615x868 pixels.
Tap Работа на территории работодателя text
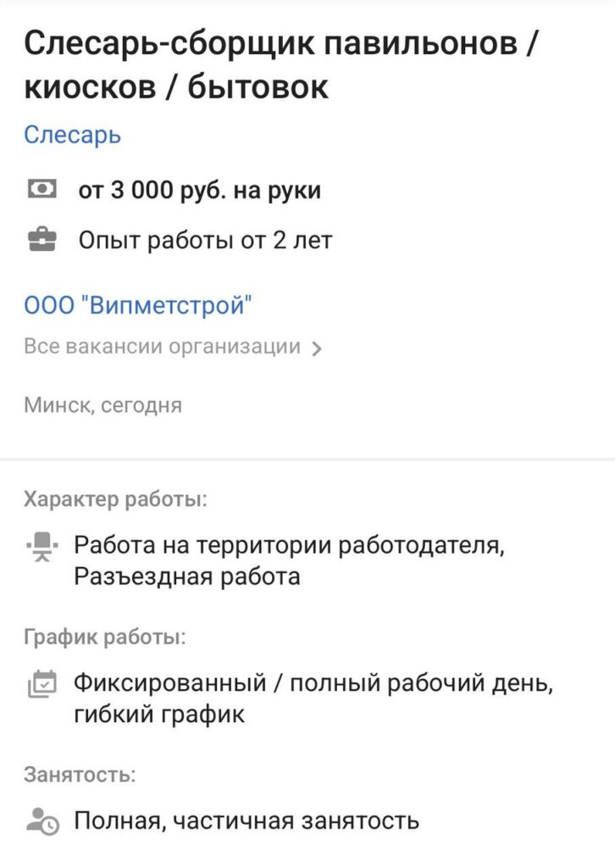click(289, 545)
